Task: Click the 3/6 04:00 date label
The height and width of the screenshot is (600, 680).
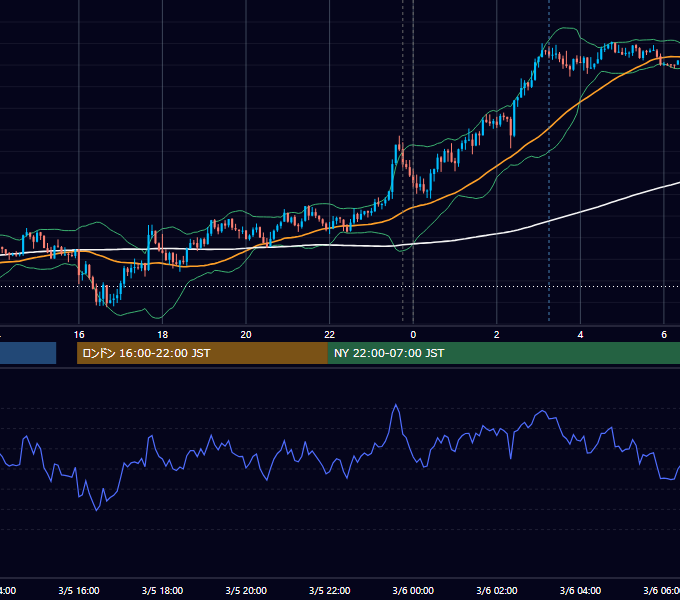Action: (x=580, y=591)
